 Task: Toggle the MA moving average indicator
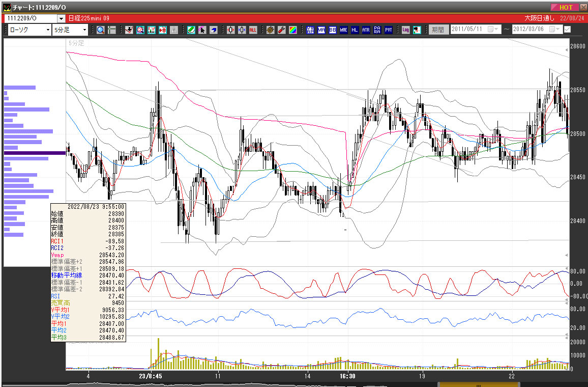(x=321, y=30)
